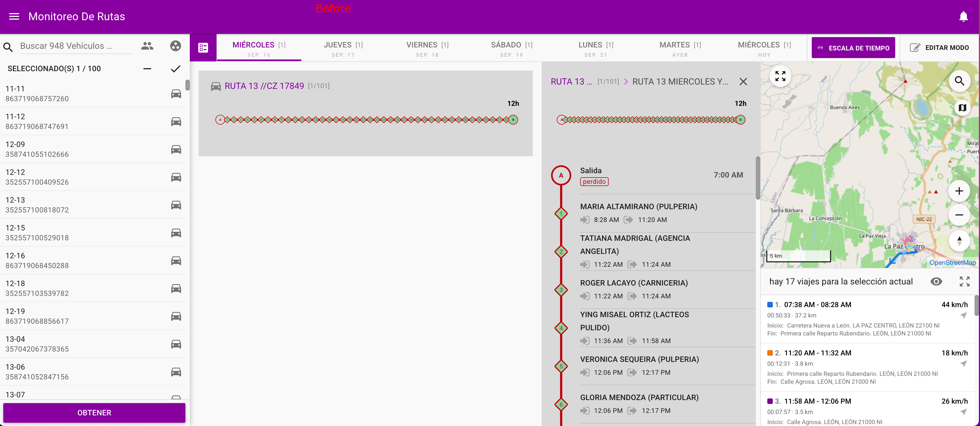Expand map to fullscreen
980x426 pixels.
pyautogui.click(x=780, y=76)
